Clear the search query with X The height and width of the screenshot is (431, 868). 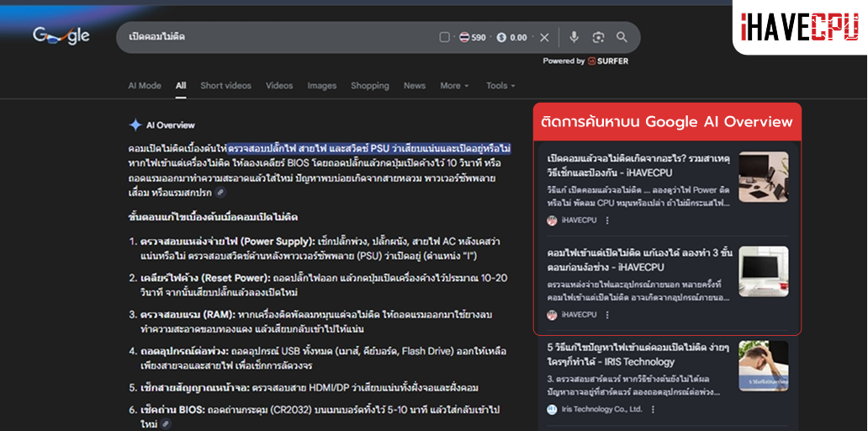tap(544, 37)
